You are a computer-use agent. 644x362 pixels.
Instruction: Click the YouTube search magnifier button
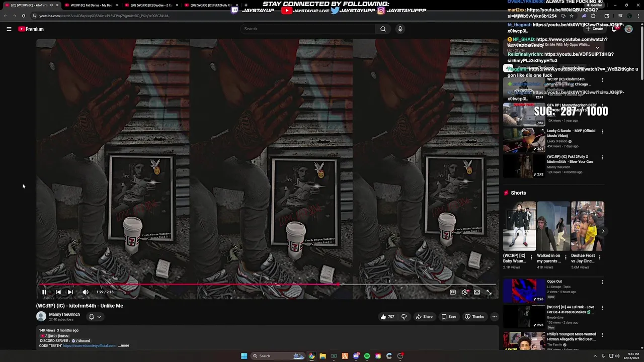[x=383, y=29]
